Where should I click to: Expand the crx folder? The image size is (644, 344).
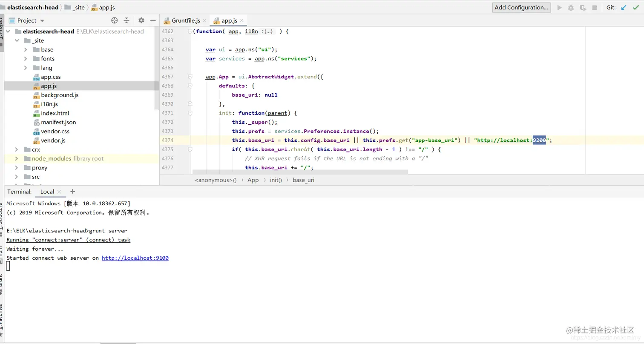click(x=17, y=149)
